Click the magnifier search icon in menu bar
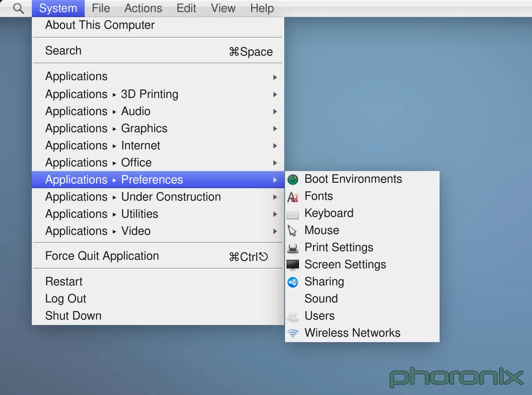The height and width of the screenshot is (395, 532). pos(17,8)
